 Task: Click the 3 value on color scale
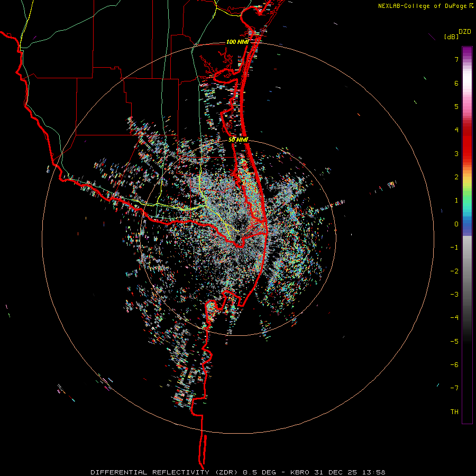coord(456,153)
